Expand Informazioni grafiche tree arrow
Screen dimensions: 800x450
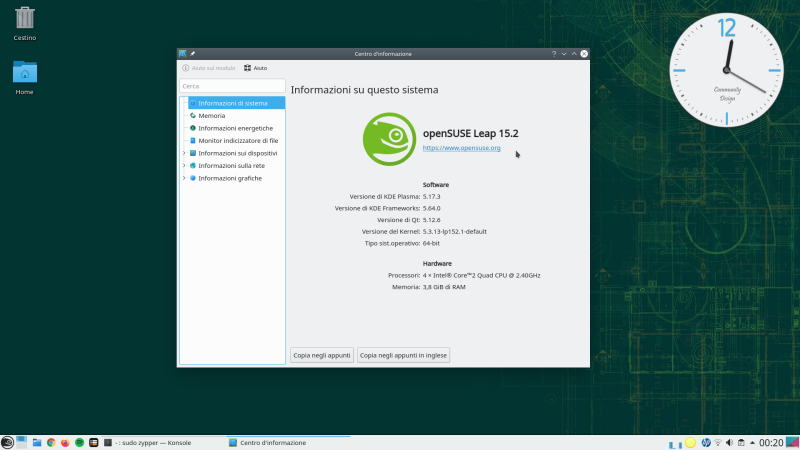(184, 178)
